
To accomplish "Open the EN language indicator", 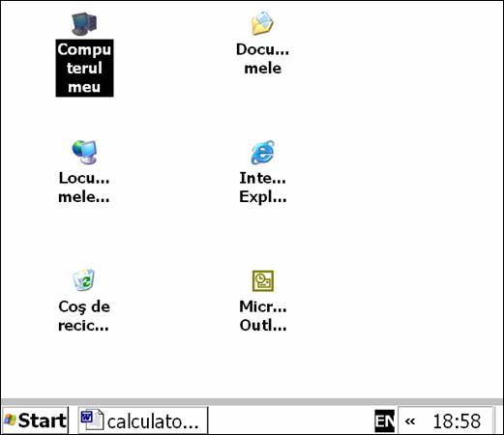I will tap(384, 420).
